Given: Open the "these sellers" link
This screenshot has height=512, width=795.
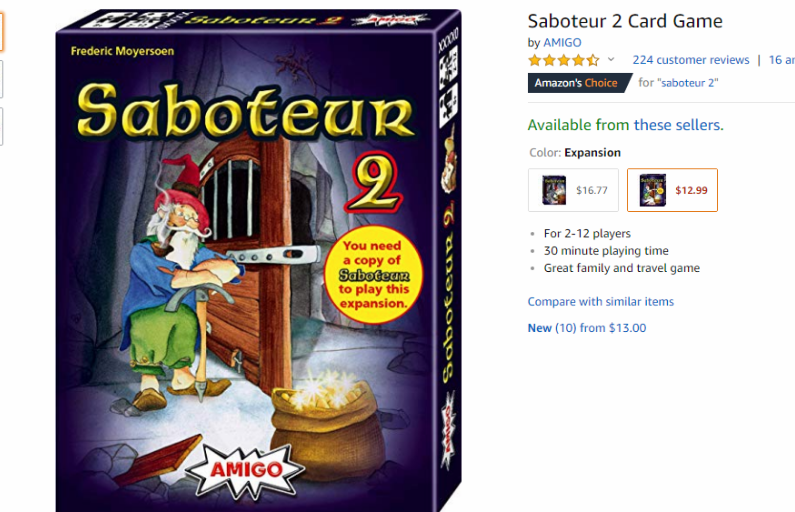Looking at the screenshot, I should coord(678,125).
